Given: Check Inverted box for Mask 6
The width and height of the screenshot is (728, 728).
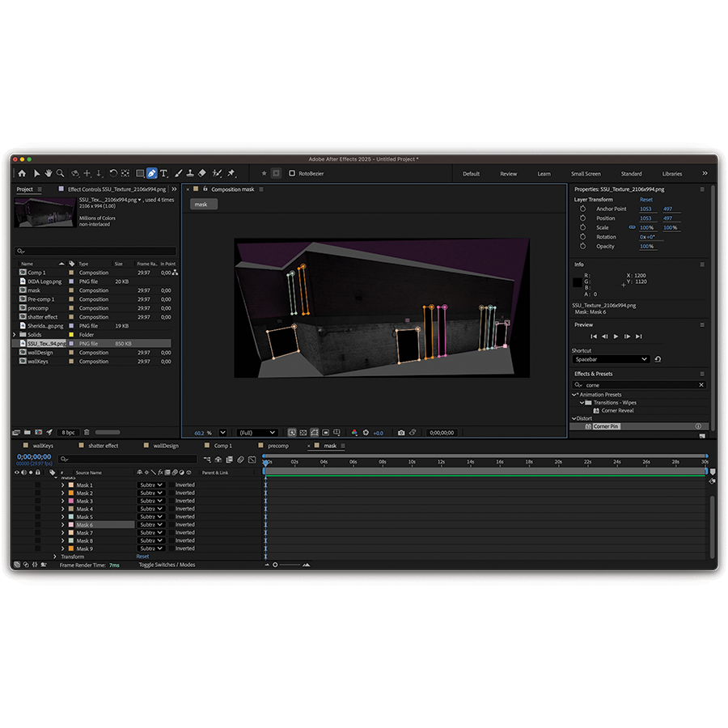Looking at the screenshot, I should click(x=171, y=525).
